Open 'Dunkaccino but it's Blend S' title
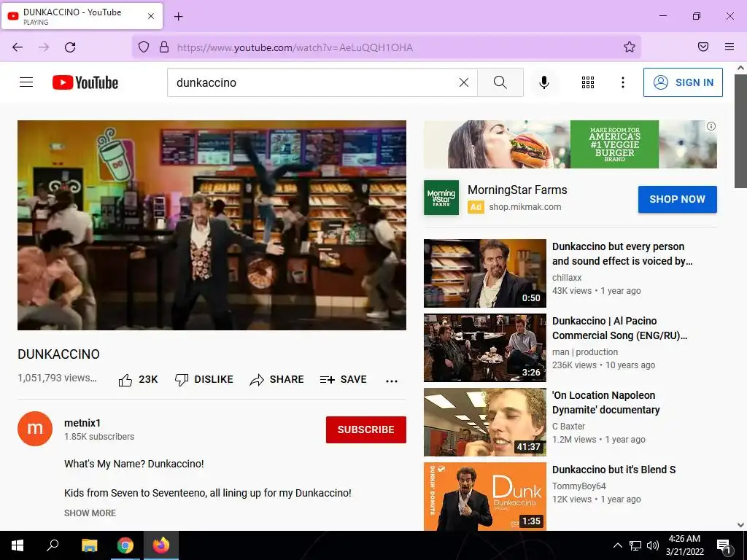The image size is (747, 560). (x=614, y=470)
